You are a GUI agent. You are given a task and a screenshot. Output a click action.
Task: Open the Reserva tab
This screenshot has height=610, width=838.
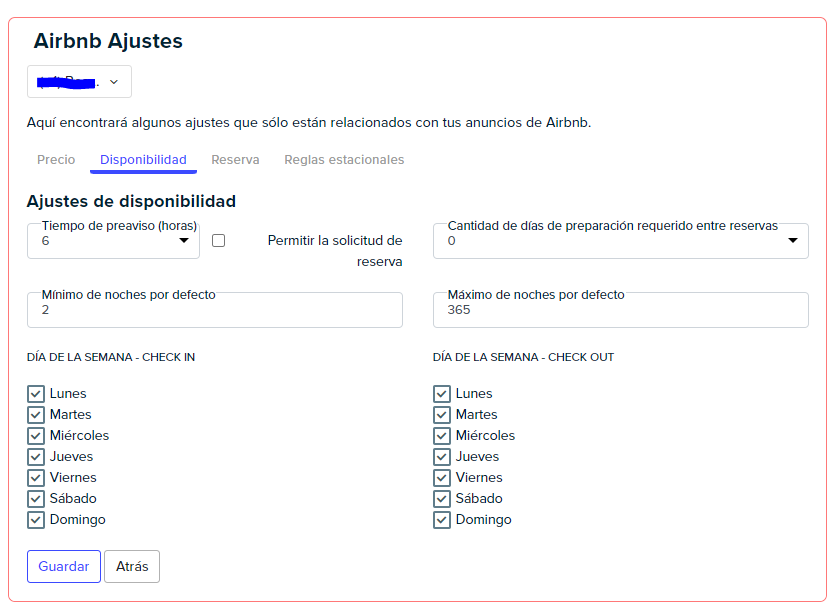(235, 160)
